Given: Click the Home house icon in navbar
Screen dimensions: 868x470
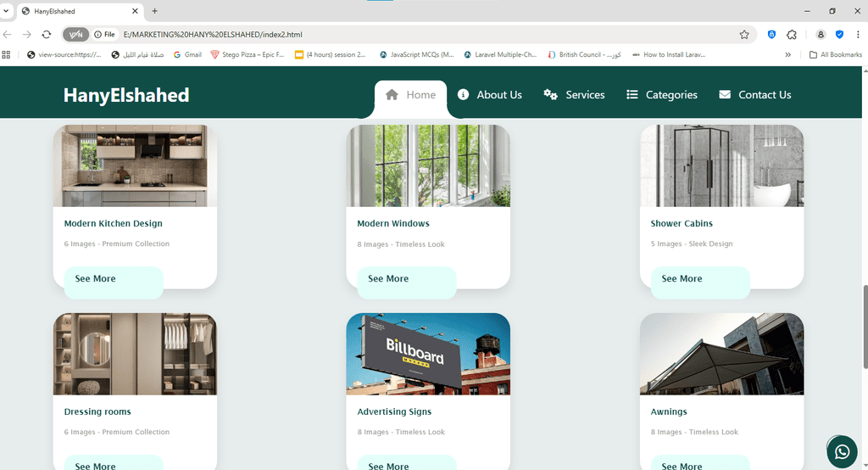Looking at the screenshot, I should click(x=392, y=95).
